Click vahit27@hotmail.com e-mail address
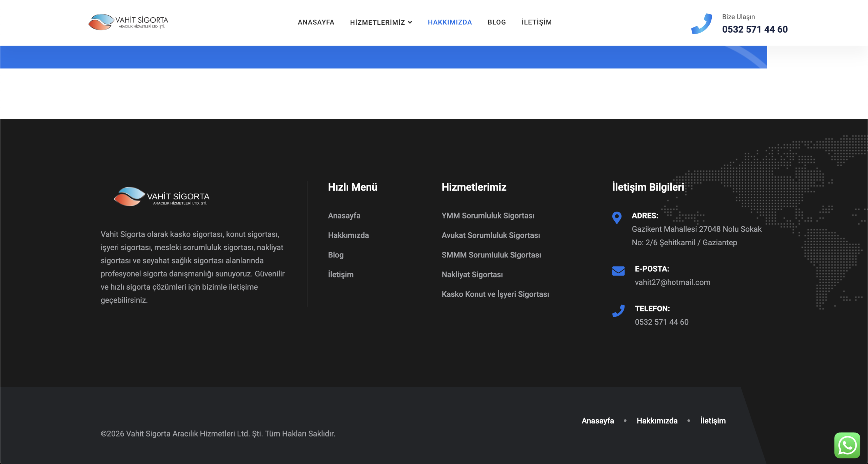This screenshot has height=464, width=868. [x=672, y=283]
